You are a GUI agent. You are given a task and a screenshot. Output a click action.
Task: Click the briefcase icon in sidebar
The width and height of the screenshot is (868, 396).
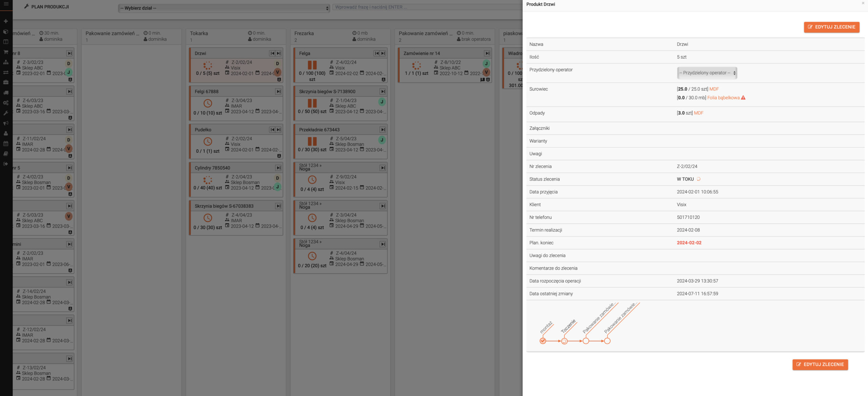pyautogui.click(x=6, y=82)
